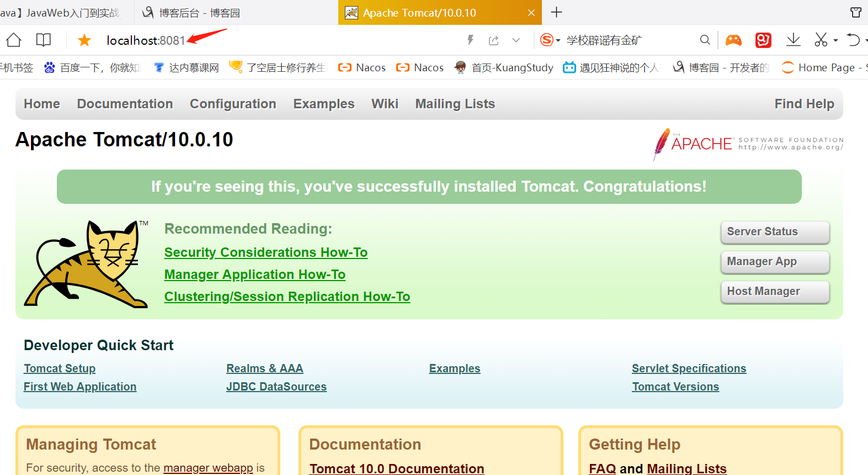Open the second Nacos bookmark

point(420,67)
